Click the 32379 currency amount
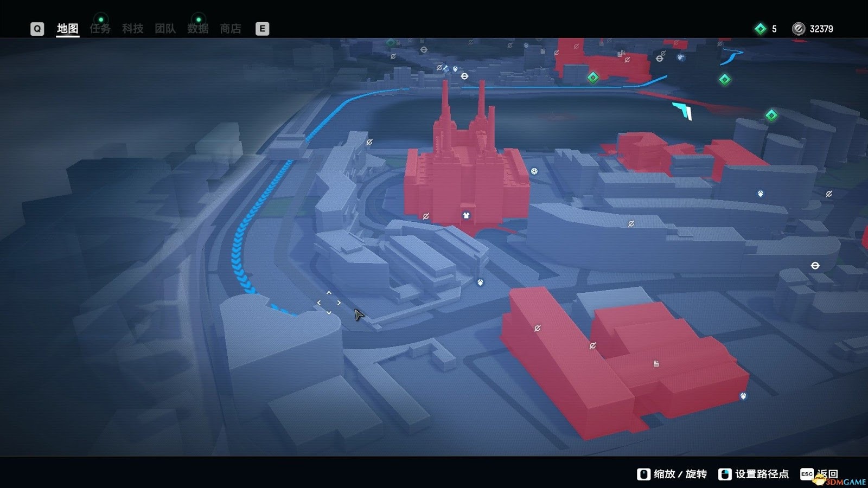This screenshot has height=488, width=868. [821, 29]
